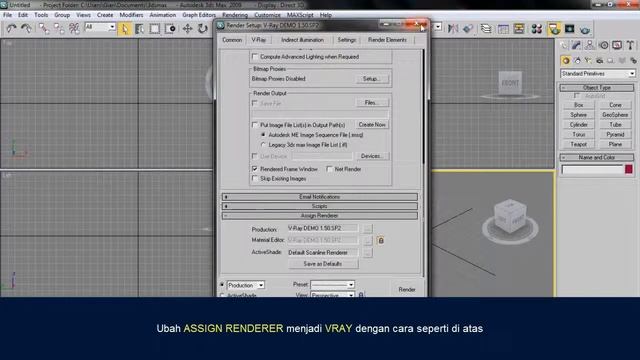Switch to the Utilities hammer icon

click(x=630, y=45)
